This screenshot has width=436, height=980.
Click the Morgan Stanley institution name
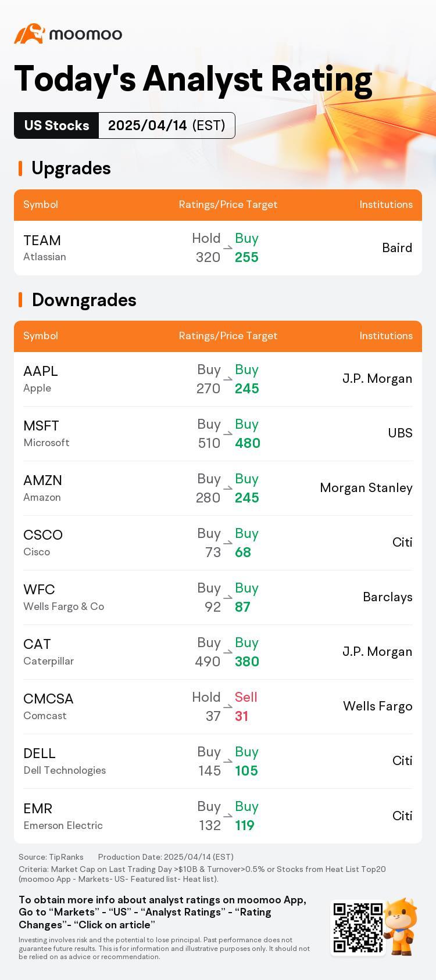[x=366, y=488]
